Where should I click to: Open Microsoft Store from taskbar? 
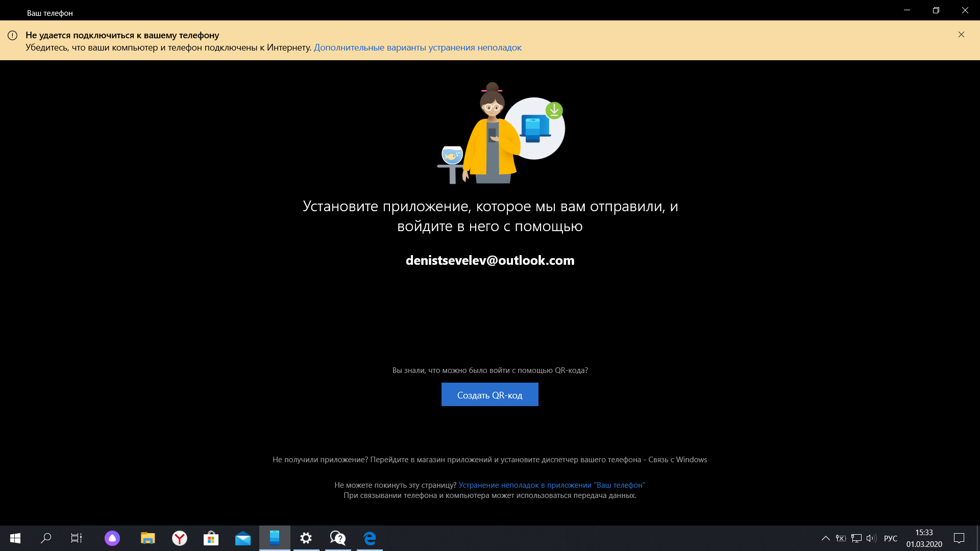[211, 538]
